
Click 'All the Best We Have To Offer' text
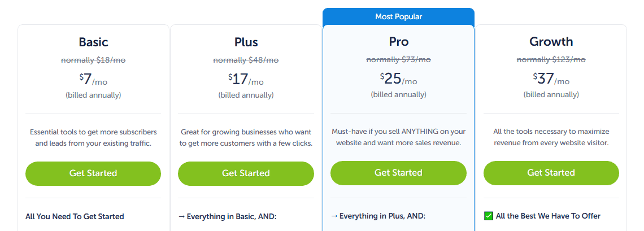(x=548, y=216)
